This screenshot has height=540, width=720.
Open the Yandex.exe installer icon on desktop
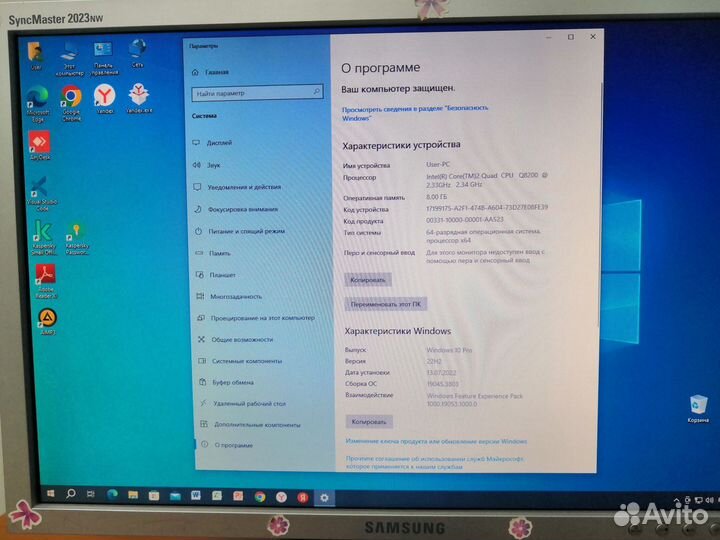pos(139,98)
